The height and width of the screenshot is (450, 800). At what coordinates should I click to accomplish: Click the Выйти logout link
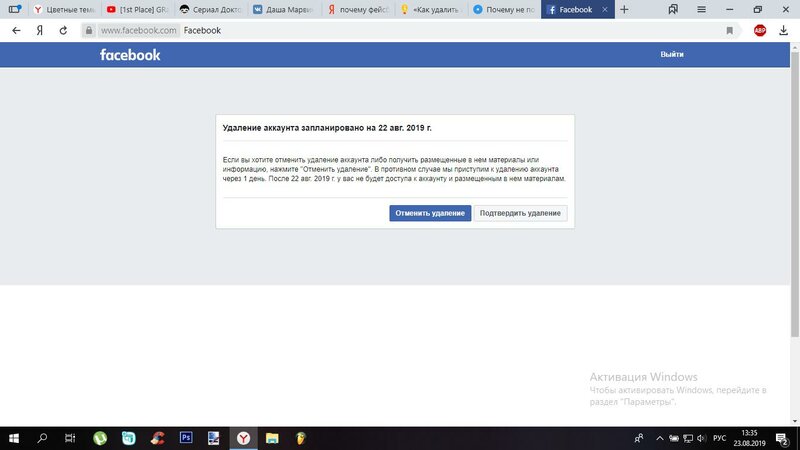(672, 54)
